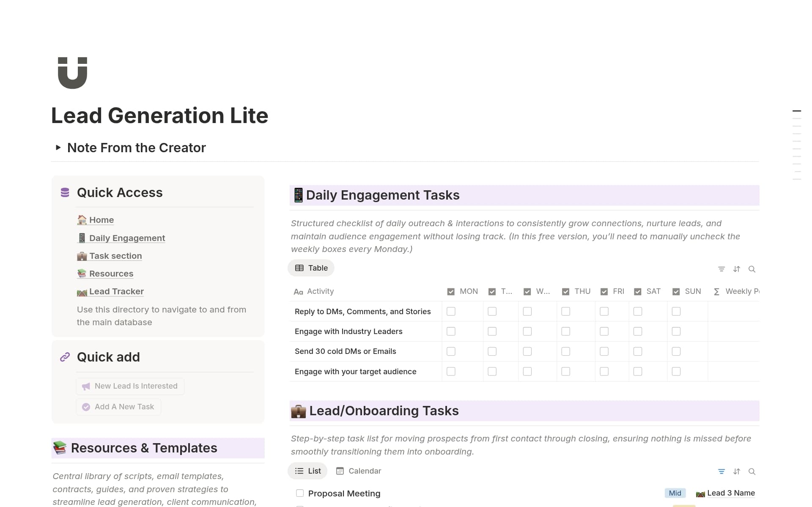Select the Table view tab
812x507 pixels.
coord(311,268)
